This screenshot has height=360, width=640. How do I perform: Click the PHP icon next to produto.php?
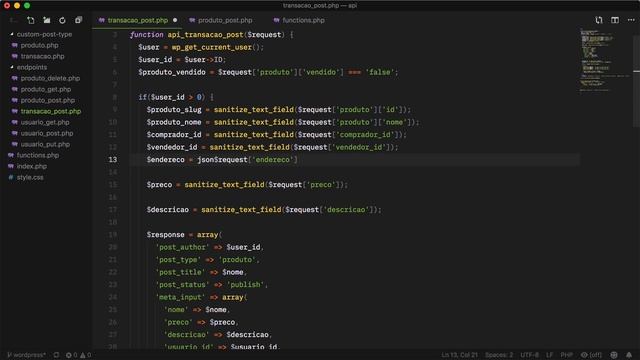(15, 45)
